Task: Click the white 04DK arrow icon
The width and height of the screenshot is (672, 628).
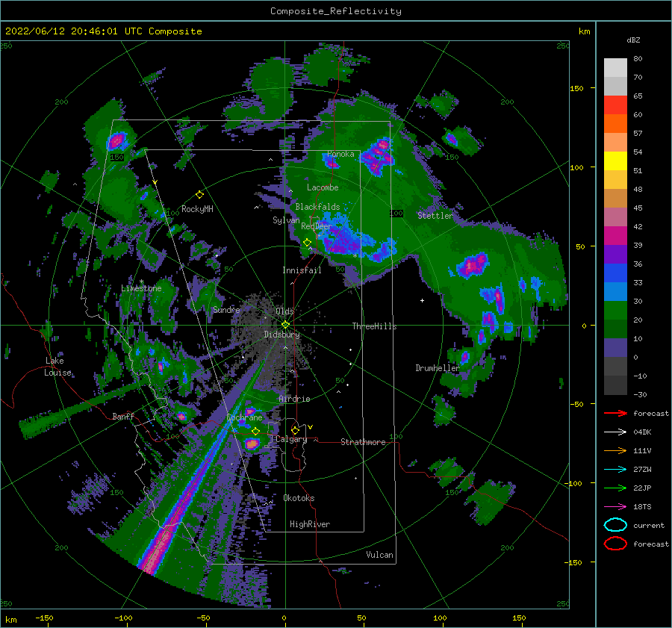Action: click(x=615, y=432)
